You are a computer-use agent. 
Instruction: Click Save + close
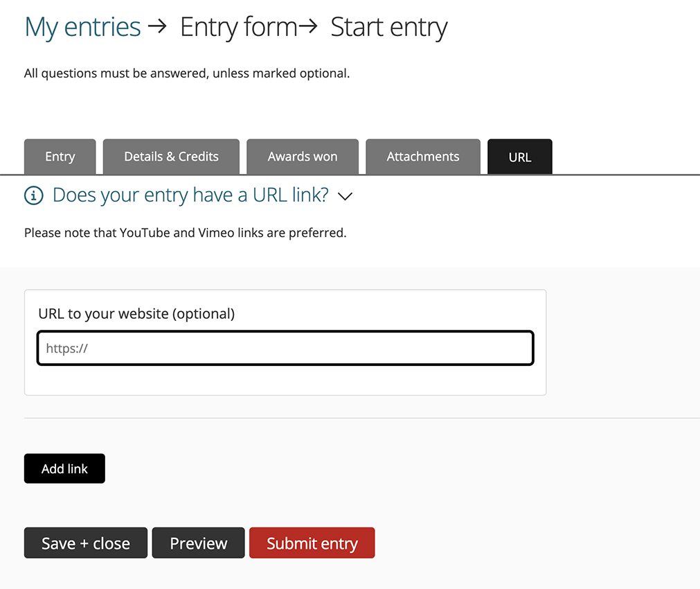[86, 543]
